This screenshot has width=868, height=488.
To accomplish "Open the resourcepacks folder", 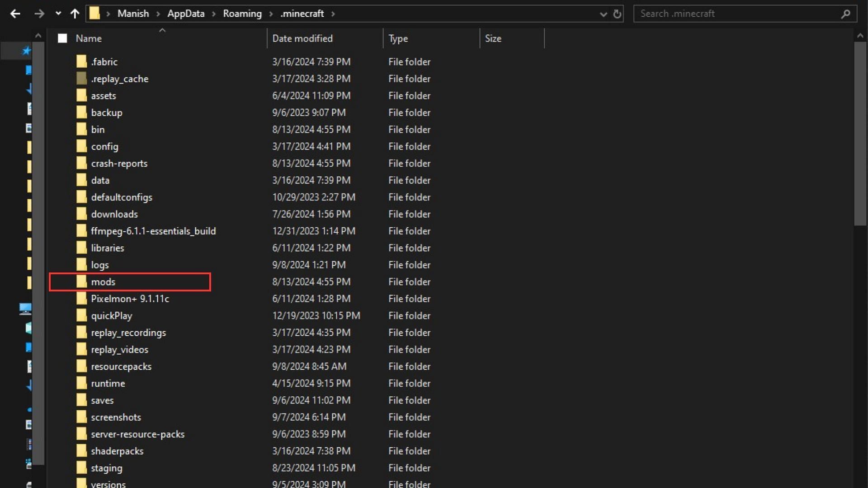I will (121, 366).
